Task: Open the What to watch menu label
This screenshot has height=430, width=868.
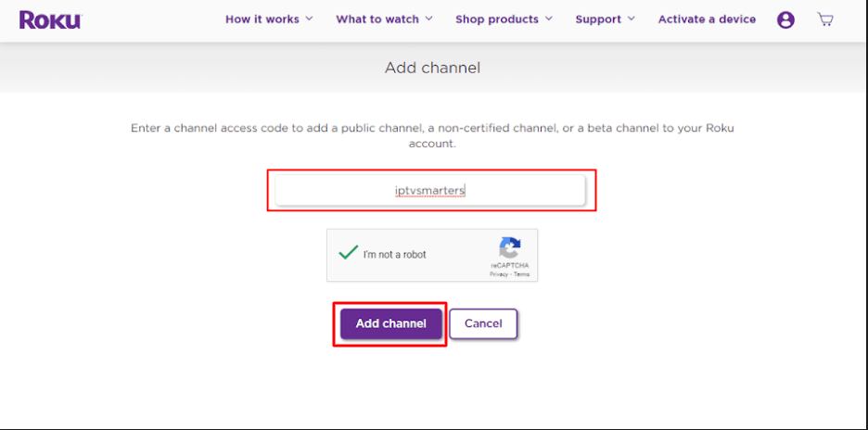Action: 377,19
